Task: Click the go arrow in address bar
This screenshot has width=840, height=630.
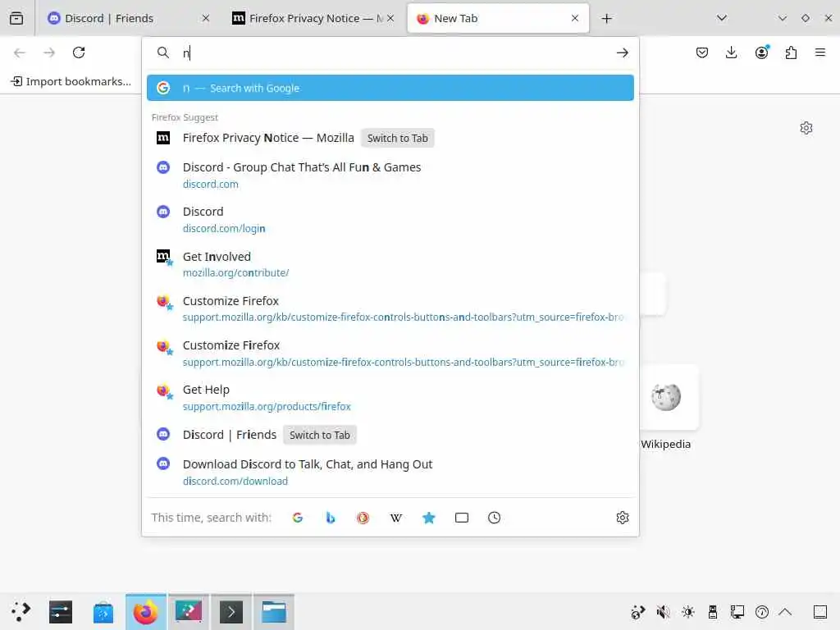Action: (x=622, y=52)
